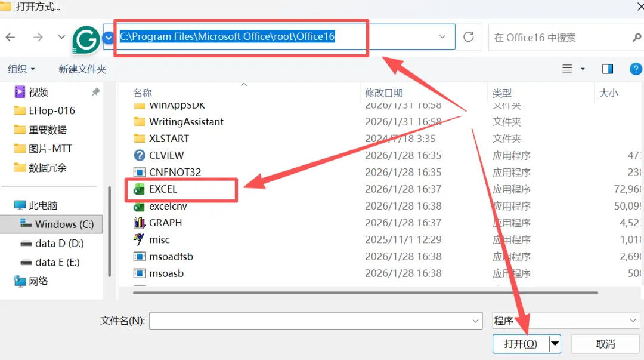
Task: Sort by 名称 column header
Action: 142,93
